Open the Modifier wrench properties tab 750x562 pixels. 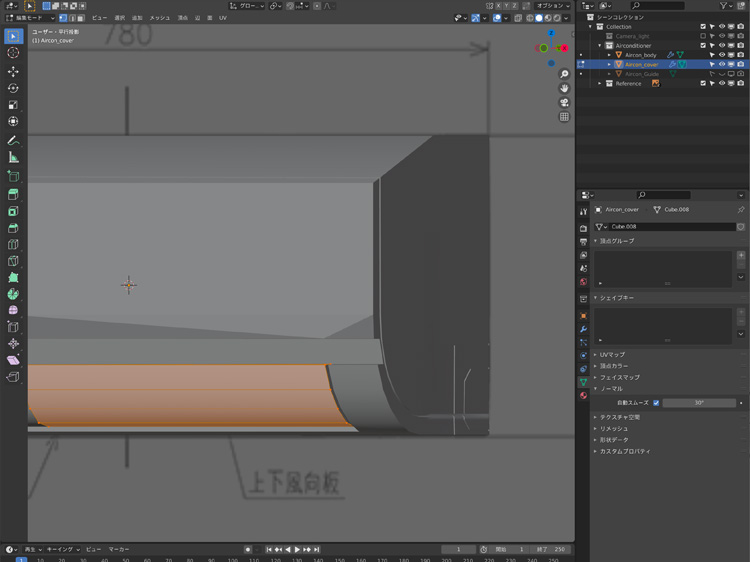(583, 329)
